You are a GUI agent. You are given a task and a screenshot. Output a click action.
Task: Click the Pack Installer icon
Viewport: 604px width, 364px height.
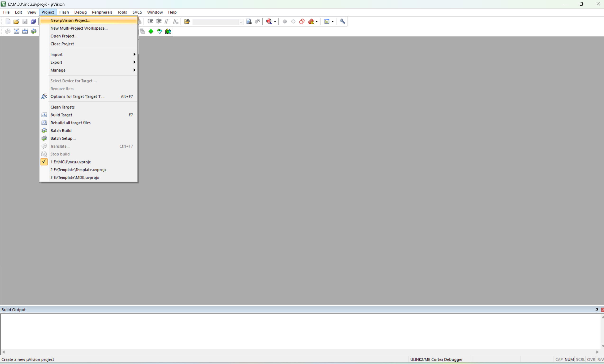(168, 31)
